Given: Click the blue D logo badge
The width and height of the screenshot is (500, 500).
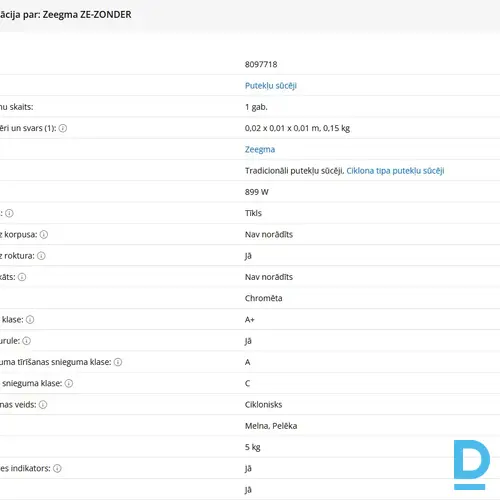Looking at the screenshot, I should 472,465.
